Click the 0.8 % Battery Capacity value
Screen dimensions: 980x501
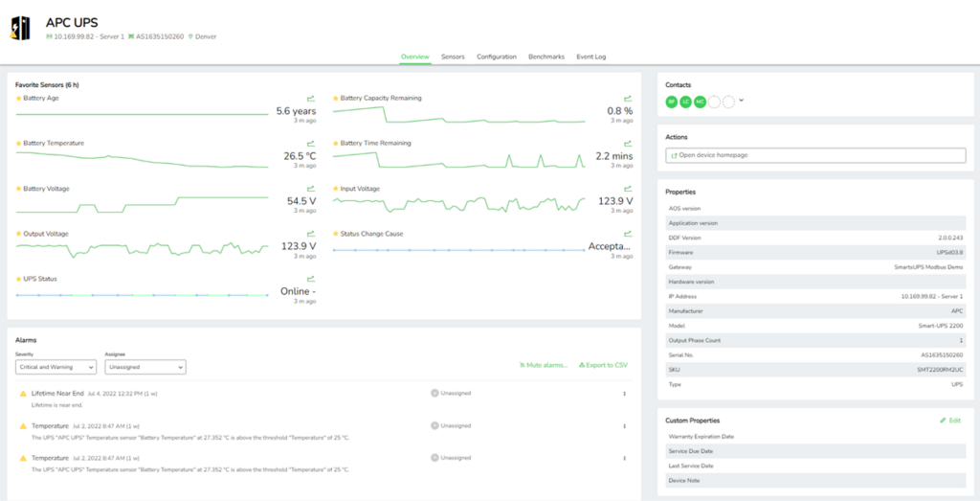coord(620,111)
